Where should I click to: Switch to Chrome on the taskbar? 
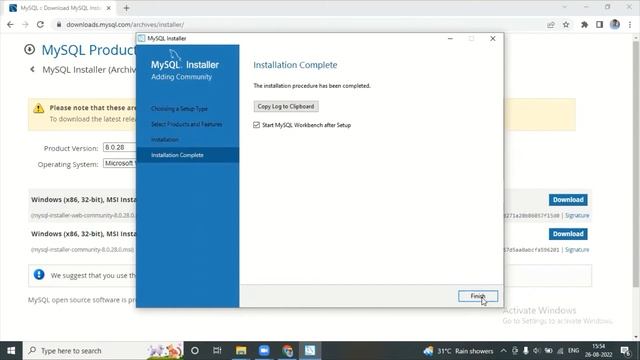tap(287, 351)
